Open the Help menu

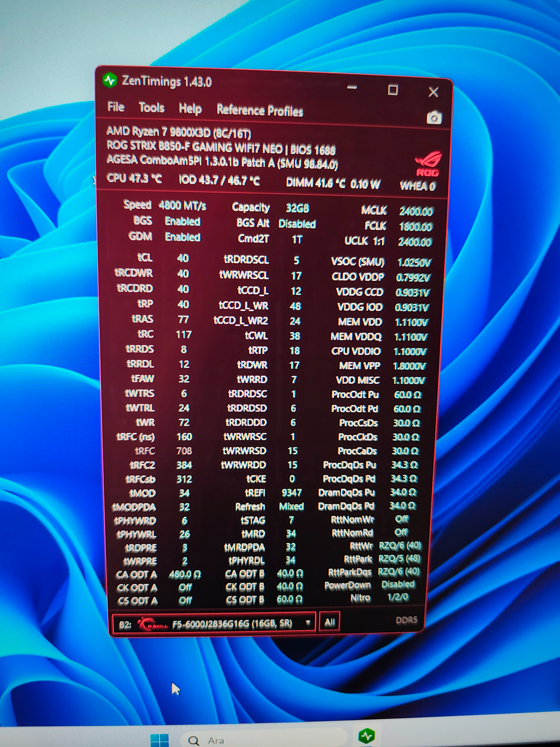point(190,109)
